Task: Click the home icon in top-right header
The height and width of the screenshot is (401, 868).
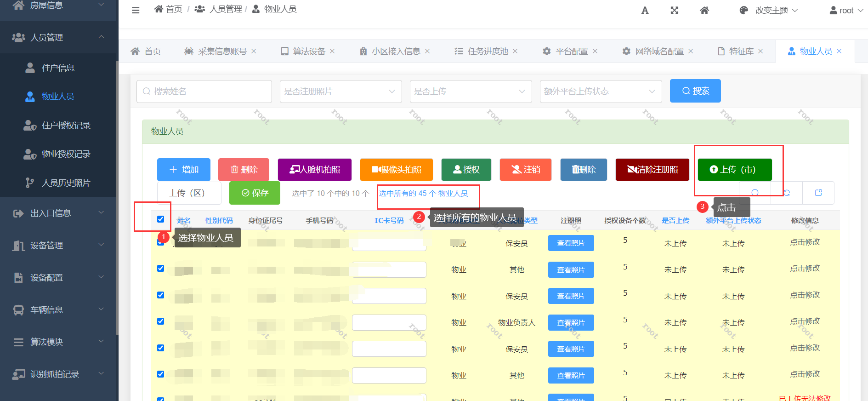Action: 704,10
